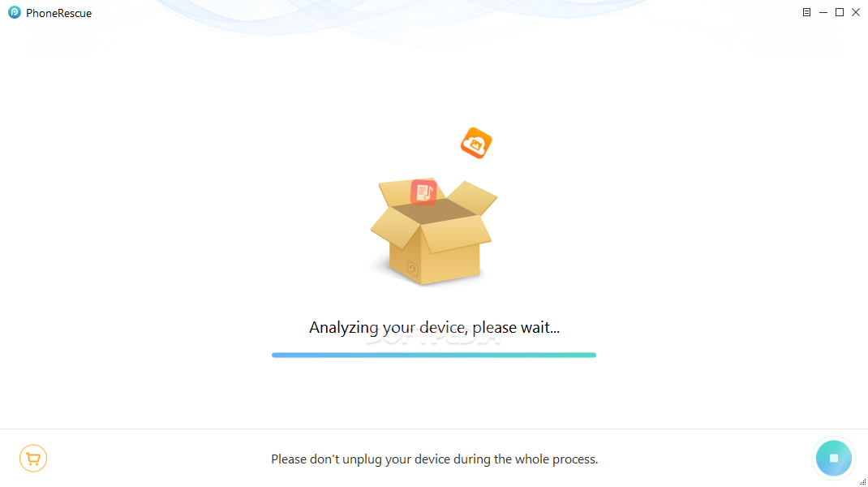Click the orange floating photo camera icon
Image resolution: width=868 pixels, height=487 pixels.
click(476, 143)
